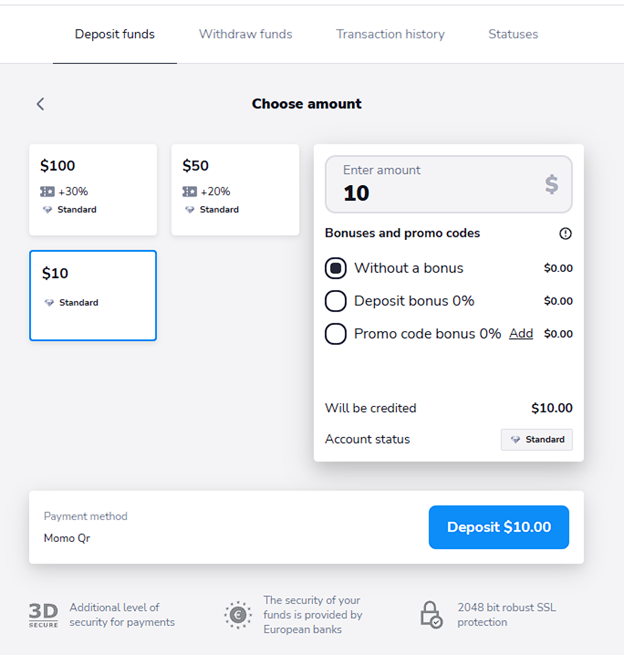Click the +20% bonus ticket icon
The height and width of the screenshot is (655, 624).
pyautogui.click(x=189, y=192)
